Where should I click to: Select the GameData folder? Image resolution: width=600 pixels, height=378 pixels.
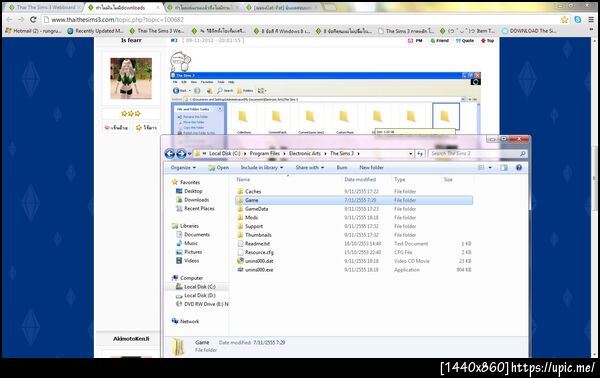click(x=256, y=209)
